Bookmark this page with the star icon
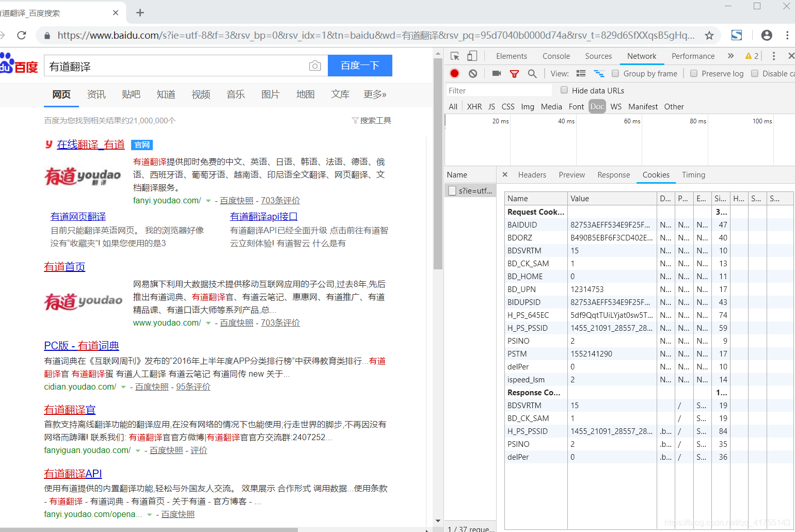 point(709,35)
